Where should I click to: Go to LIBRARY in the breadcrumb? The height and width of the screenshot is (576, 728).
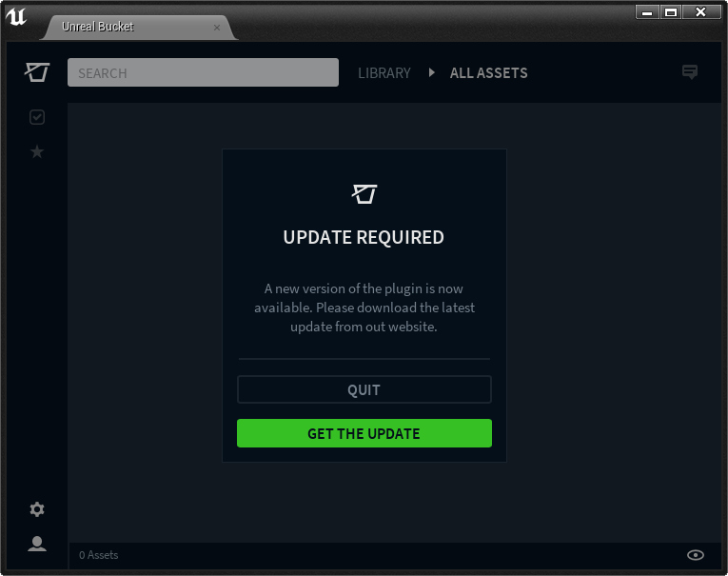coord(384,73)
